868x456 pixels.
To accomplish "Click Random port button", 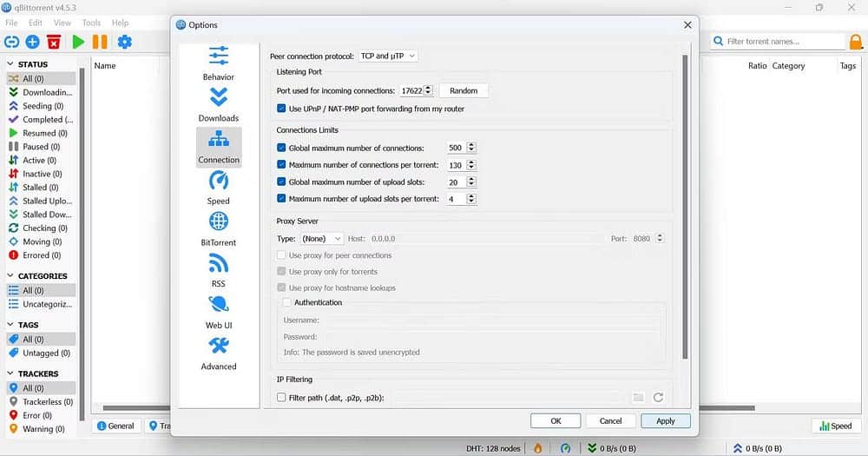I will click(464, 90).
